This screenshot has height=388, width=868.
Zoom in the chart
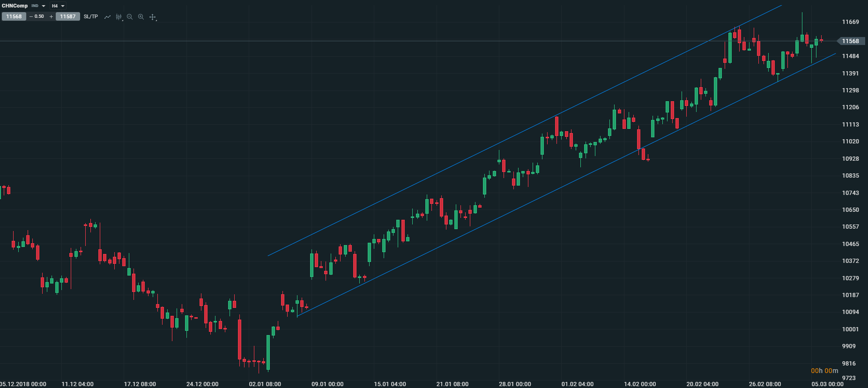click(x=141, y=17)
